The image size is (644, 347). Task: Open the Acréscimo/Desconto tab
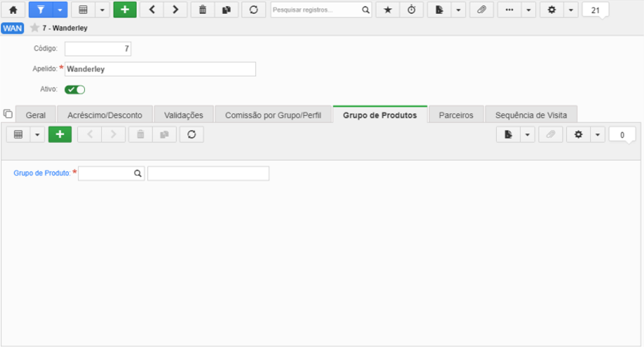(105, 115)
